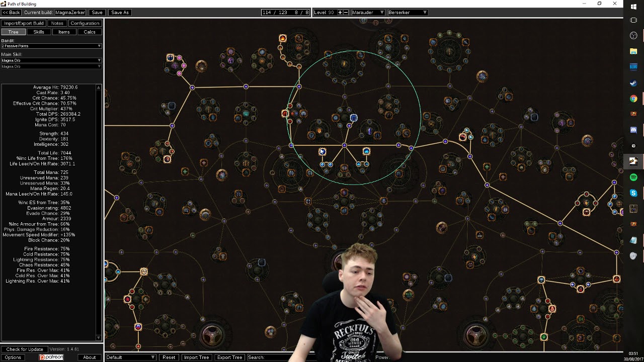Open the second Magma Orb skill-part dropdown
This screenshot has width=644, height=362.
pyautogui.click(x=51, y=66)
